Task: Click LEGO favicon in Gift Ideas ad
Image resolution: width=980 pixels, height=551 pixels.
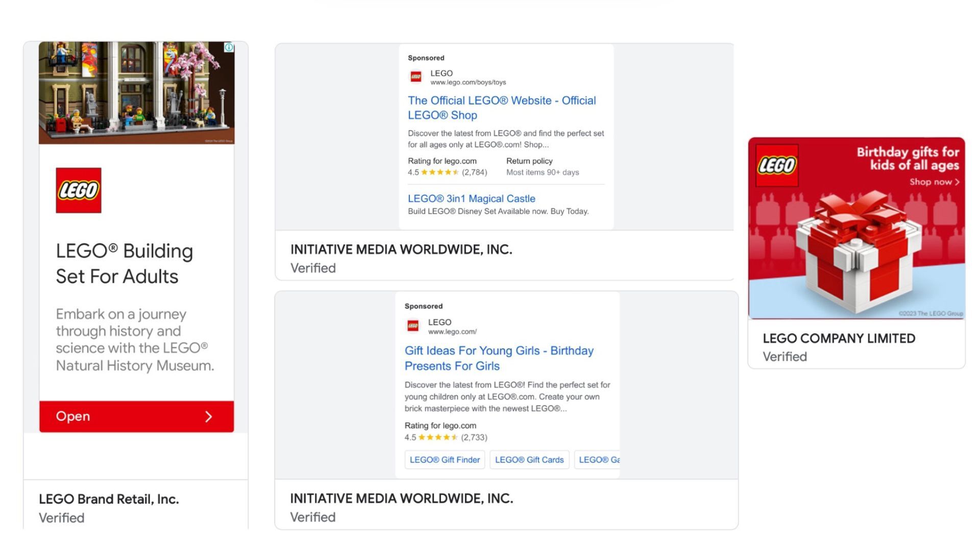Action: pyautogui.click(x=413, y=325)
